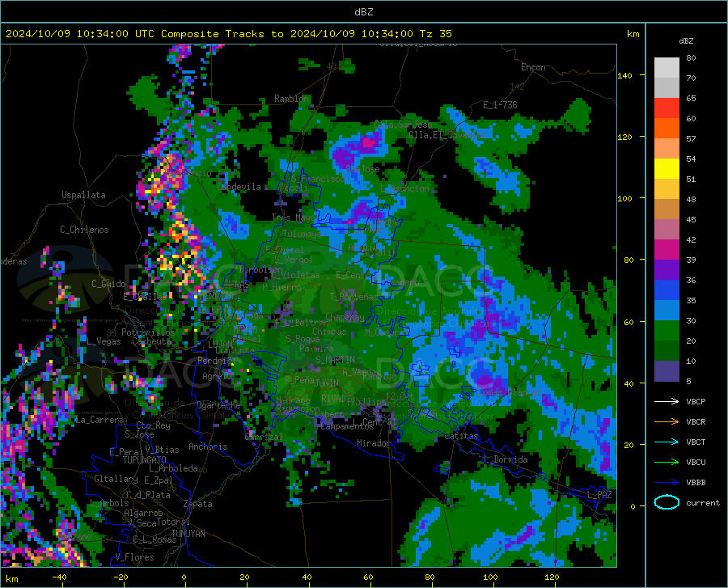Select the bright green swatch between 30 and 20
This screenshot has width=728, height=588.
pos(667,331)
